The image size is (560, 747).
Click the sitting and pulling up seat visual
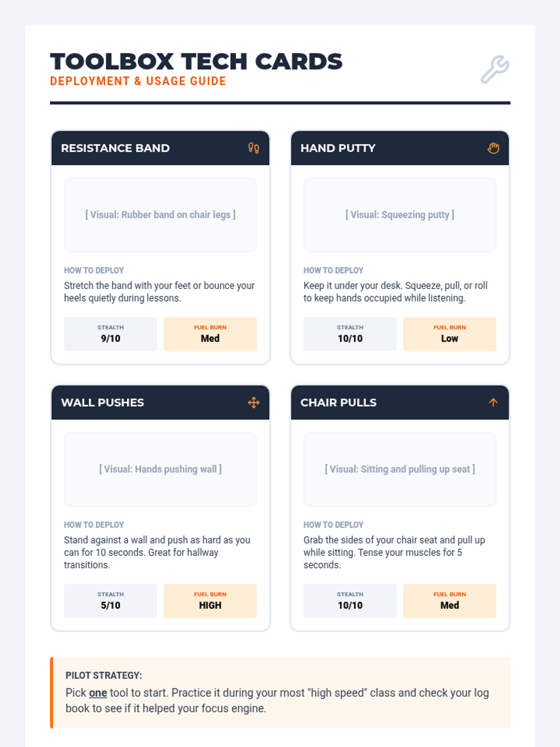point(399,469)
